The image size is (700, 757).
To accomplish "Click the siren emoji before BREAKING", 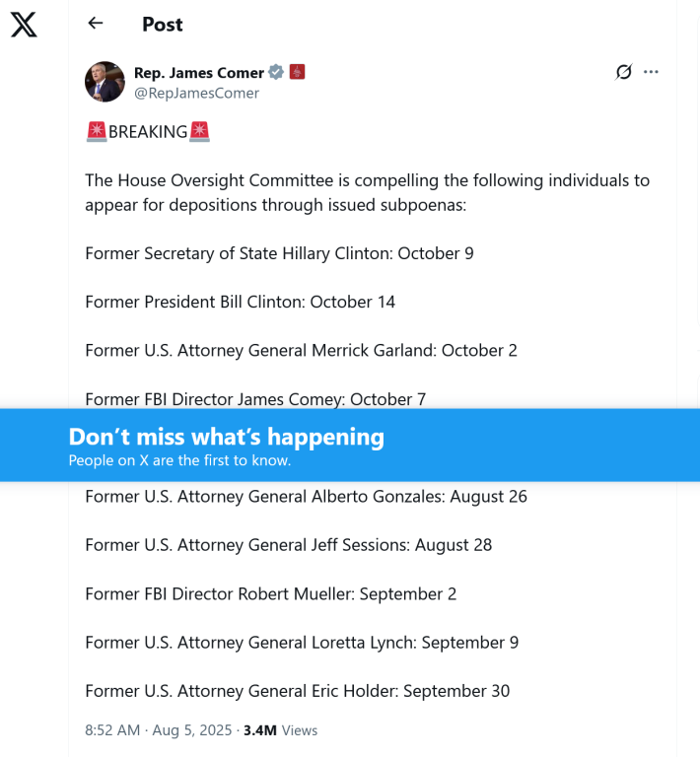I will tap(97, 132).
